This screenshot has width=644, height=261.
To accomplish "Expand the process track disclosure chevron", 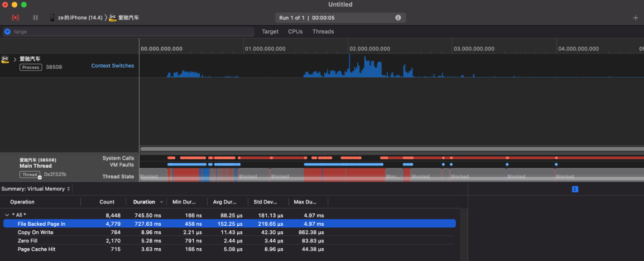I will pyautogui.click(x=15, y=59).
